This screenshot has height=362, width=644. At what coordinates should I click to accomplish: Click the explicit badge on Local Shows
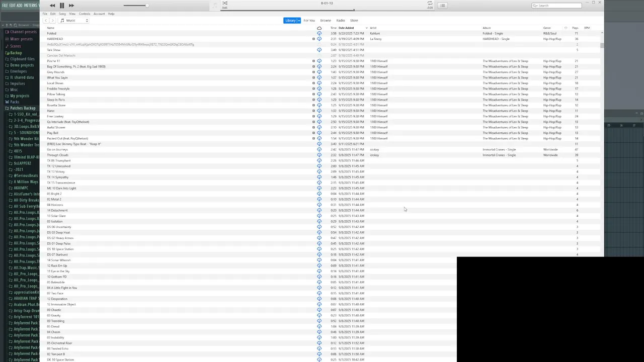(x=313, y=83)
